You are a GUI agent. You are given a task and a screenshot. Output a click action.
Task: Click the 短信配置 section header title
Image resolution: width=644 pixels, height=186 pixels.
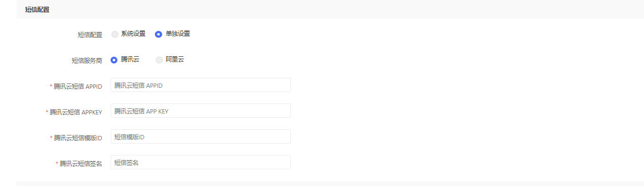37,10
